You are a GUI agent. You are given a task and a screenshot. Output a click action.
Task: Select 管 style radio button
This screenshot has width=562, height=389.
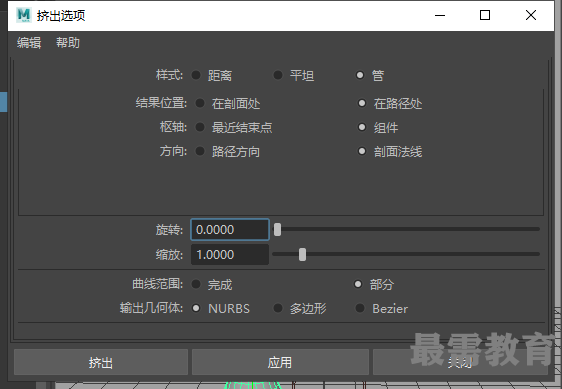click(360, 75)
